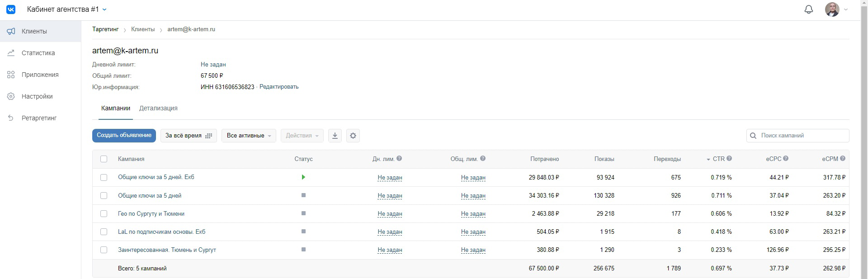Screen dimensions: 868x279
Task: Click the VK logo icon
Action: point(11,9)
